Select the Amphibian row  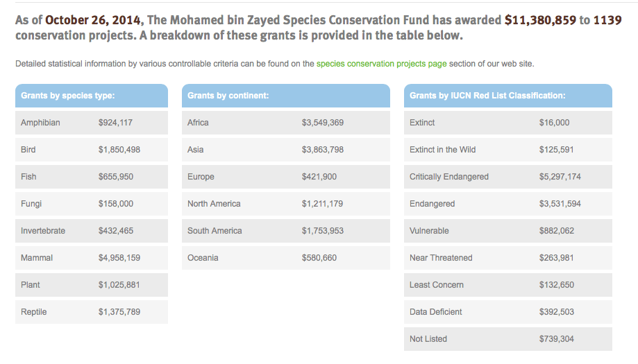tap(91, 123)
